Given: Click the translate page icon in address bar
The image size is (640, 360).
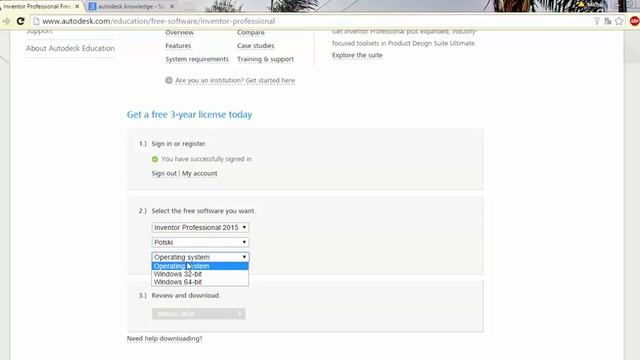Looking at the screenshot, I should (608, 21).
